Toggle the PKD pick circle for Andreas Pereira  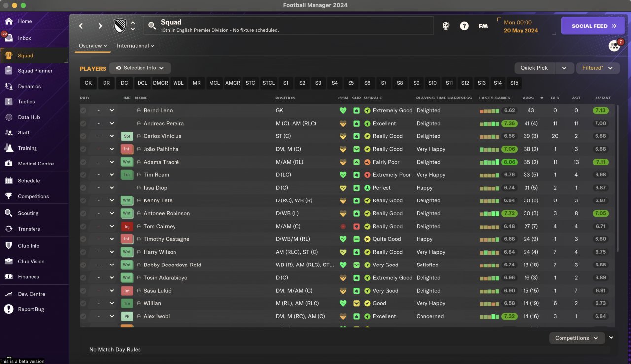click(83, 123)
